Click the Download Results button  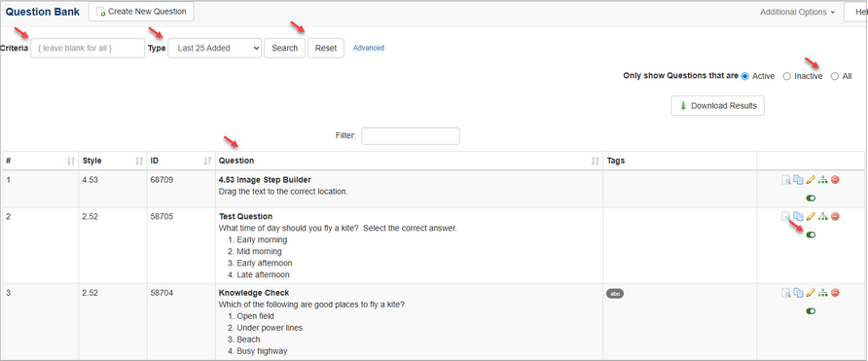tap(717, 106)
